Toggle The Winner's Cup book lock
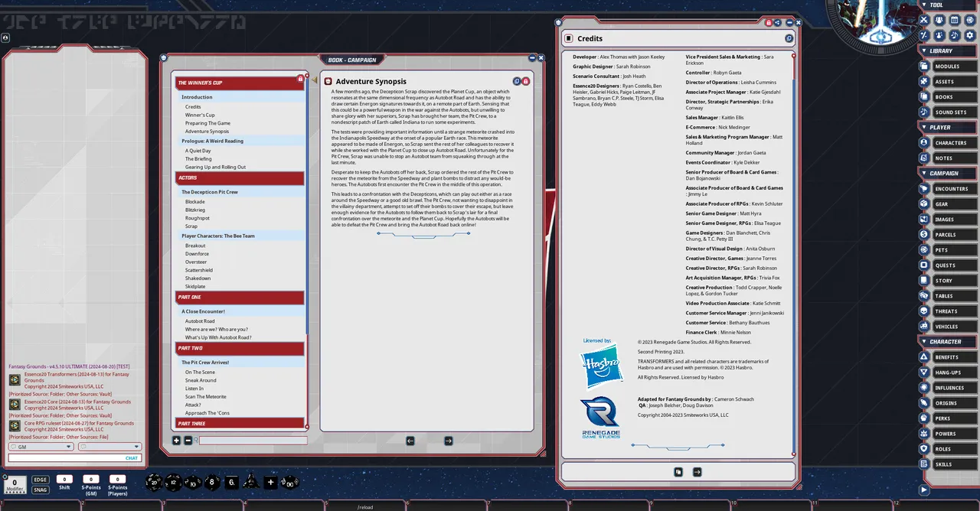Viewport: 980px width, 511px height. [300, 79]
